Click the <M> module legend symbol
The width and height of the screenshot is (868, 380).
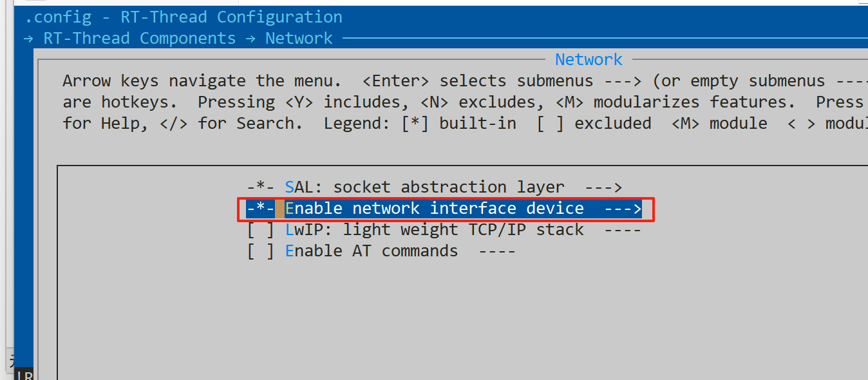[685, 124]
